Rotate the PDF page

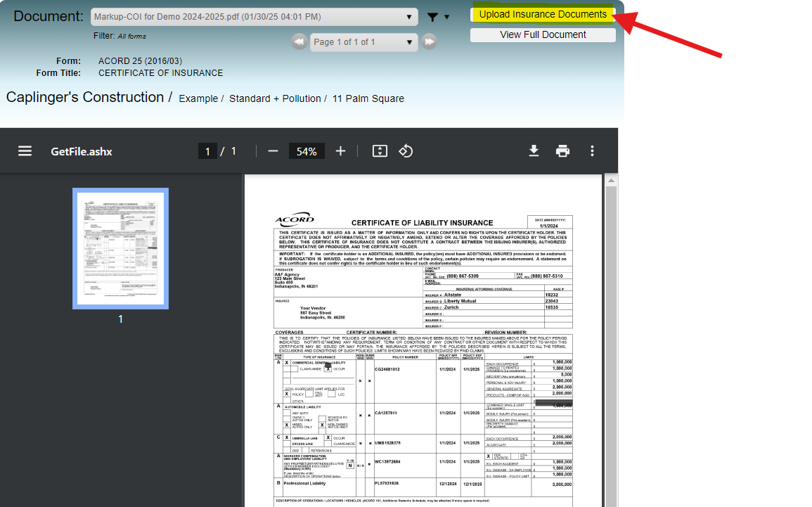coord(406,150)
